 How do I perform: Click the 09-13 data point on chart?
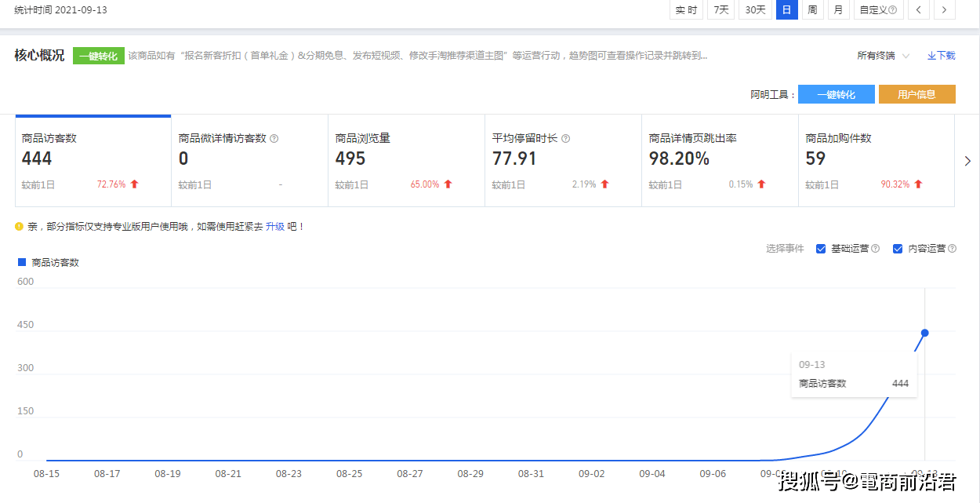pyautogui.click(x=925, y=333)
